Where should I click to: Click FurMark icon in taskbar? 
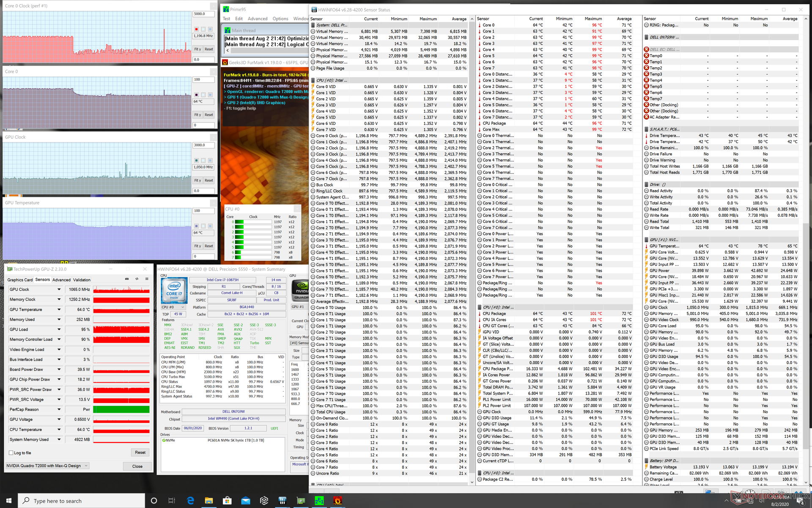click(x=337, y=501)
